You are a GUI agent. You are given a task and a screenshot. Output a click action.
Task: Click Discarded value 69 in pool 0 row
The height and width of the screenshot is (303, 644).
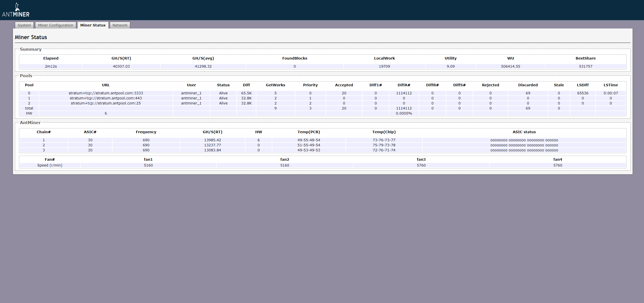tap(528, 93)
